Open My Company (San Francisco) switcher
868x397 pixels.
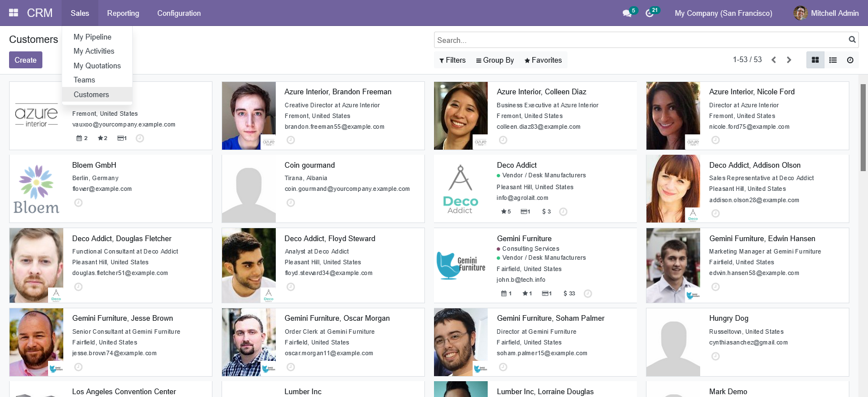[x=723, y=13]
